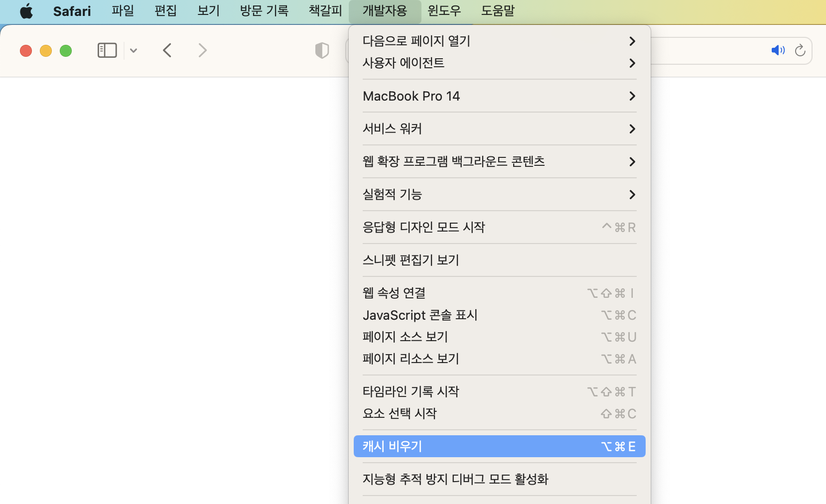The width and height of the screenshot is (826, 504).
Task: Expand 웹 확장 프로그램 백그라운드 콘텐츠 submenu
Action: click(x=499, y=161)
